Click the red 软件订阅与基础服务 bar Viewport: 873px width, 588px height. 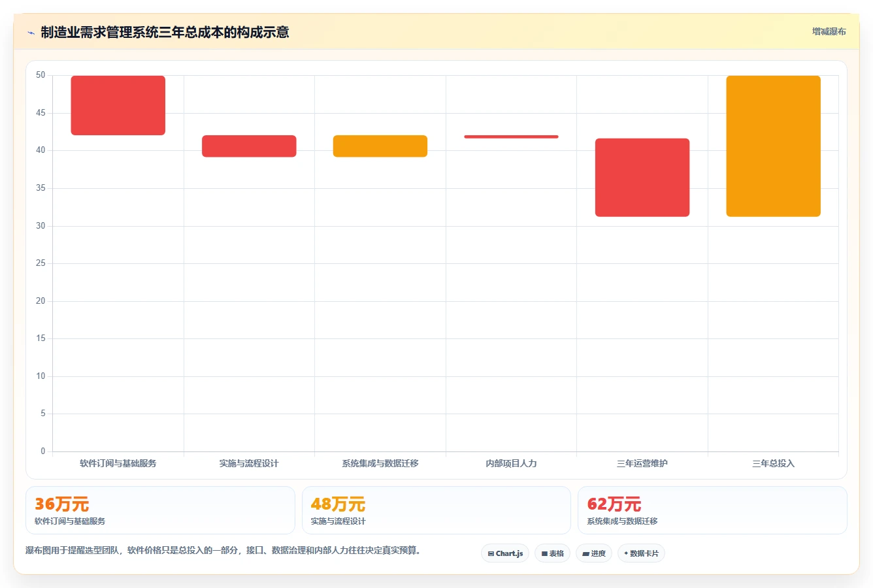[118, 105]
